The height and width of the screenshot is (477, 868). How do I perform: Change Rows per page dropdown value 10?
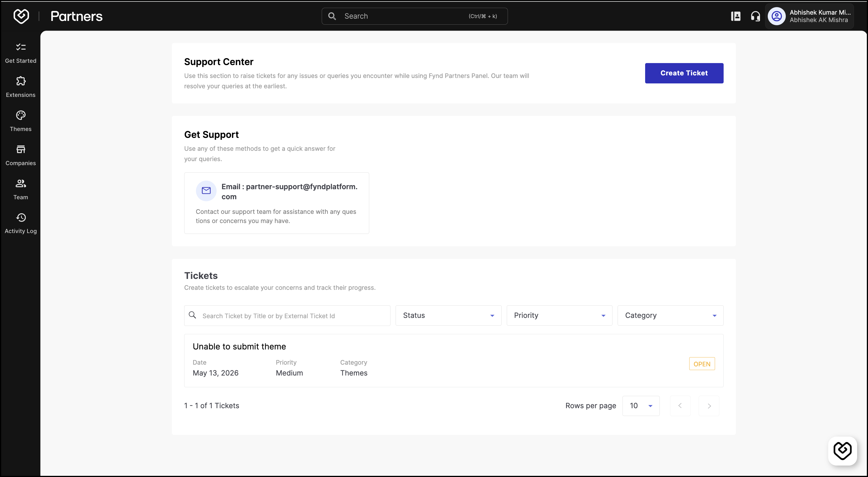641,406
